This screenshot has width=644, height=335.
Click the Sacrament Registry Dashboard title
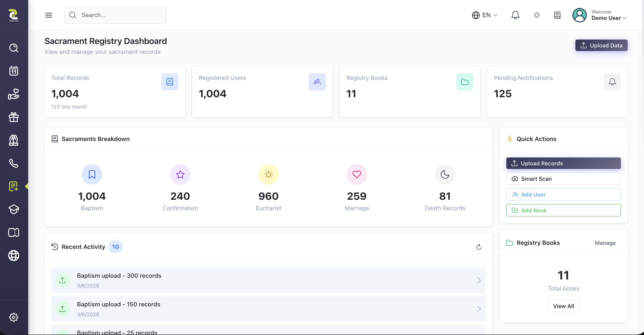(x=105, y=41)
